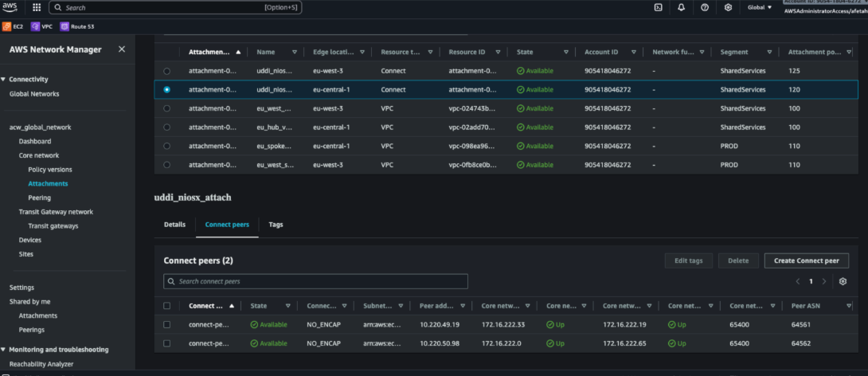This screenshot has width=868, height=376.
Task: Click Create Connect peer button
Action: pyautogui.click(x=807, y=260)
